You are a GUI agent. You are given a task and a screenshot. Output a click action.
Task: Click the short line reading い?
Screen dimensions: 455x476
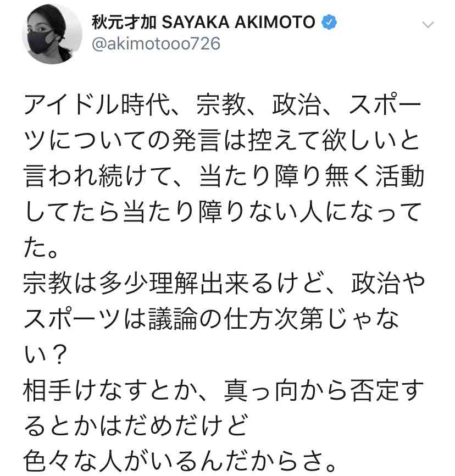point(45,354)
